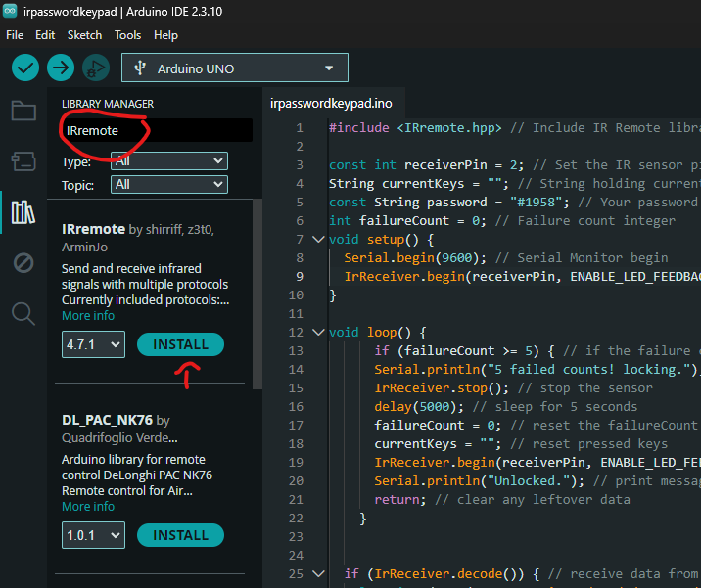
Task: Toggle the Library Manager books icon
Action: click(x=23, y=212)
